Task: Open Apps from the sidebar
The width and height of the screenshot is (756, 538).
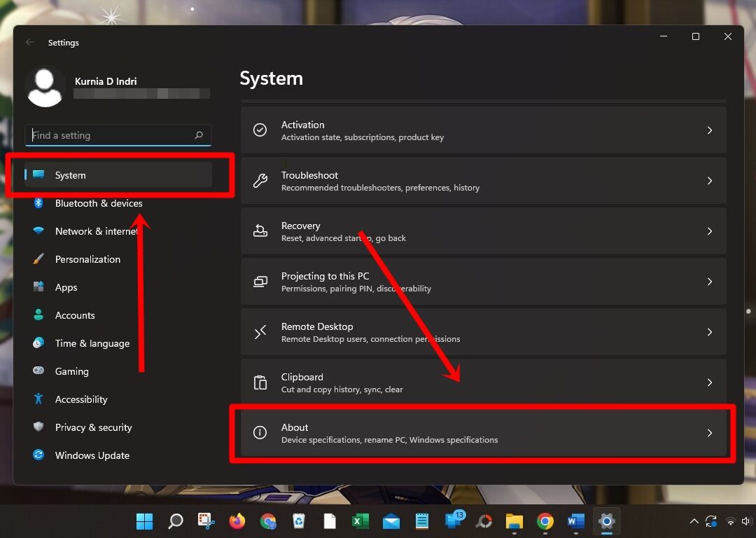Action: 66,287
